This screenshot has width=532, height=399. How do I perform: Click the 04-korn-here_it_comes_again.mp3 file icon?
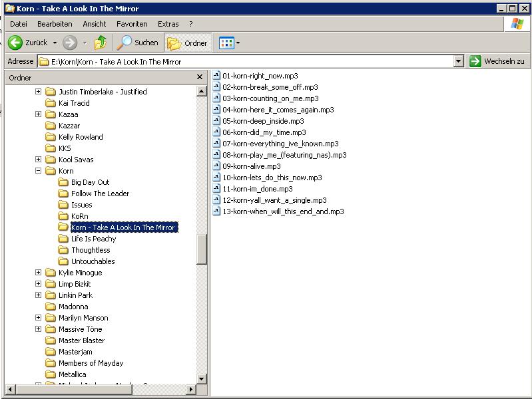tap(216, 109)
